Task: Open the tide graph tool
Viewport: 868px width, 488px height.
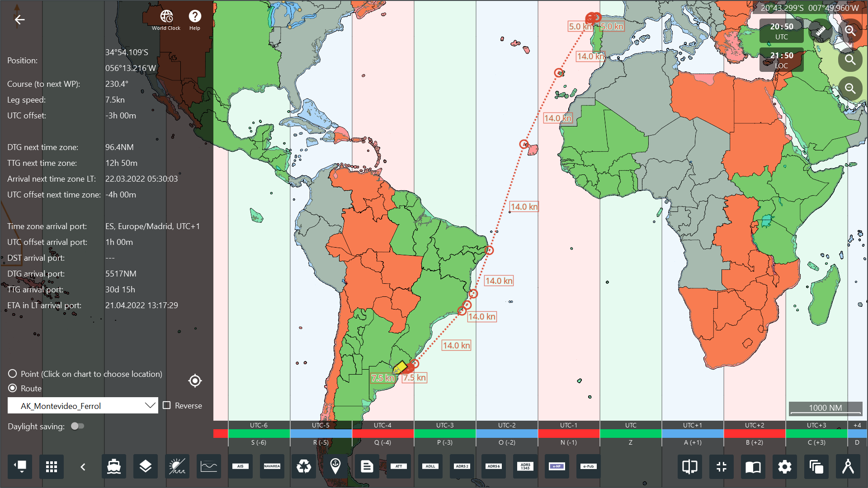Action: (x=208, y=466)
